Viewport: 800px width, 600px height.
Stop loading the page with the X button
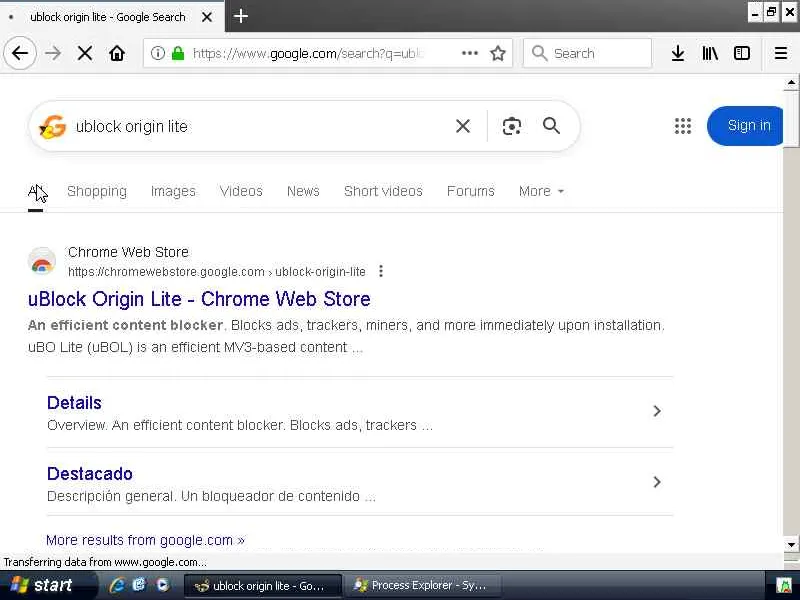85,53
